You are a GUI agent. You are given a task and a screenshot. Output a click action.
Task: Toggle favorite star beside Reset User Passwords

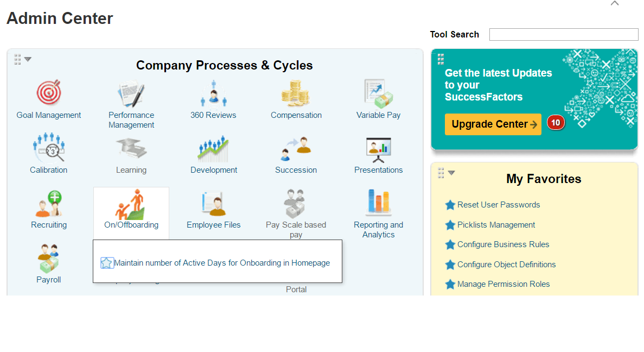[450, 205]
